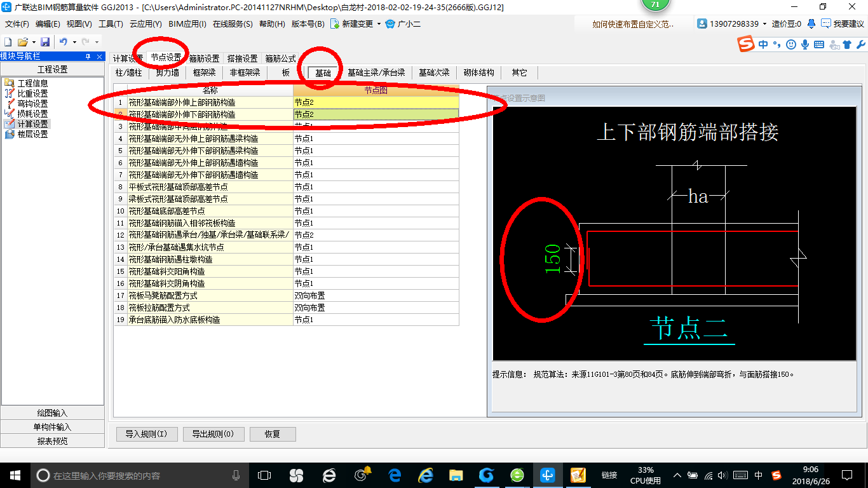Screen dimensions: 868x488
Task: Click the taskbar search box
Action: tap(140, 475)
